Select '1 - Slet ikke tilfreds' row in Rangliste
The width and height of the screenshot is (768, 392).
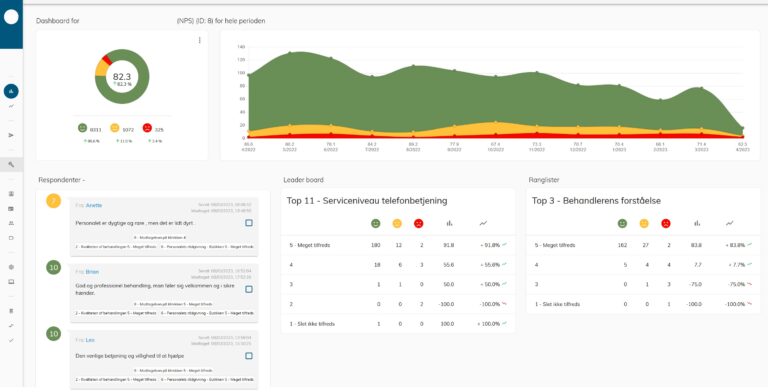pos(644,304)
